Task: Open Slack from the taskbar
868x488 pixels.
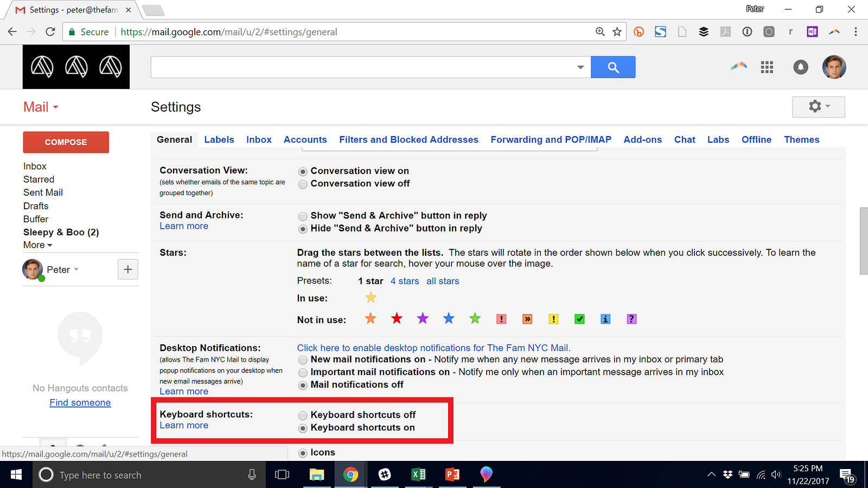Action: [x=385, y=475]
